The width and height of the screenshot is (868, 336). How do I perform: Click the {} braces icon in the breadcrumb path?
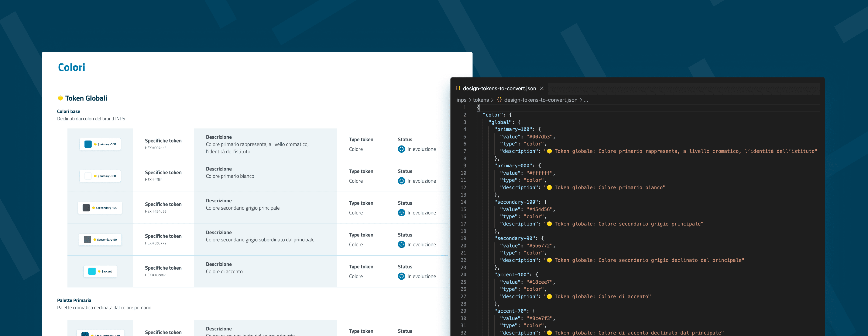pos(499,100)
